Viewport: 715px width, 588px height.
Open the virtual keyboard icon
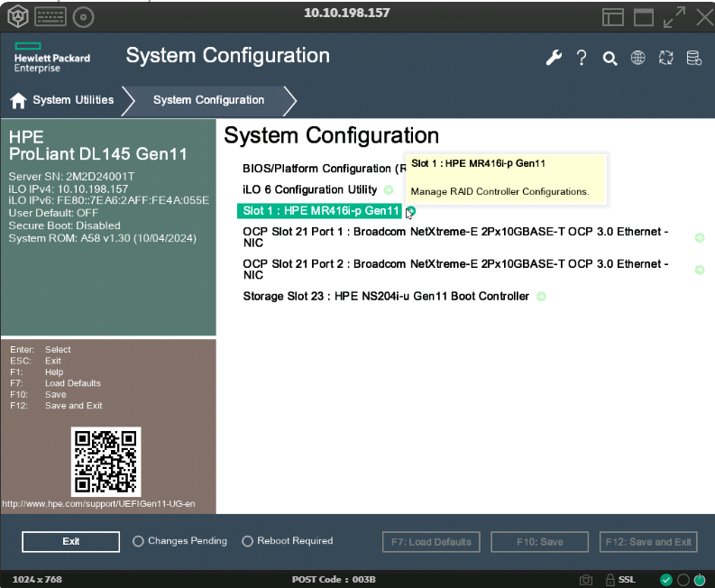click(x=50, y=17)
